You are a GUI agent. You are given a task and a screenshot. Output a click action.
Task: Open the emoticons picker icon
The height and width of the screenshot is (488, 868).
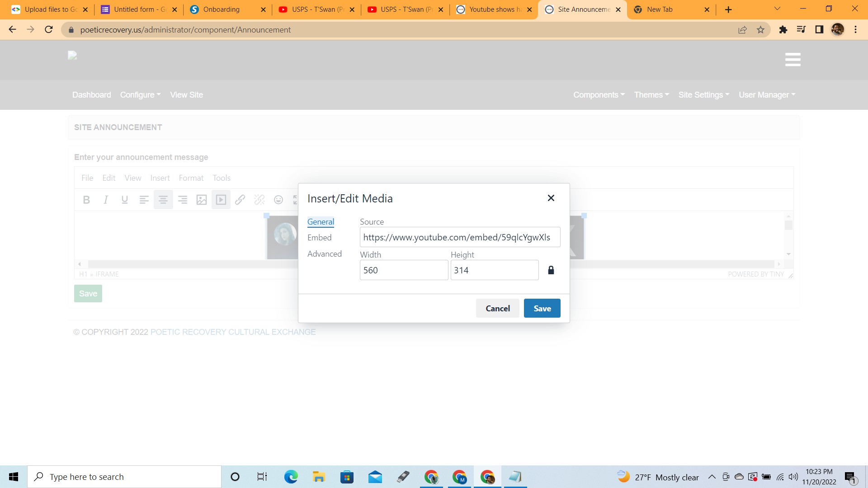click(278, 200)
